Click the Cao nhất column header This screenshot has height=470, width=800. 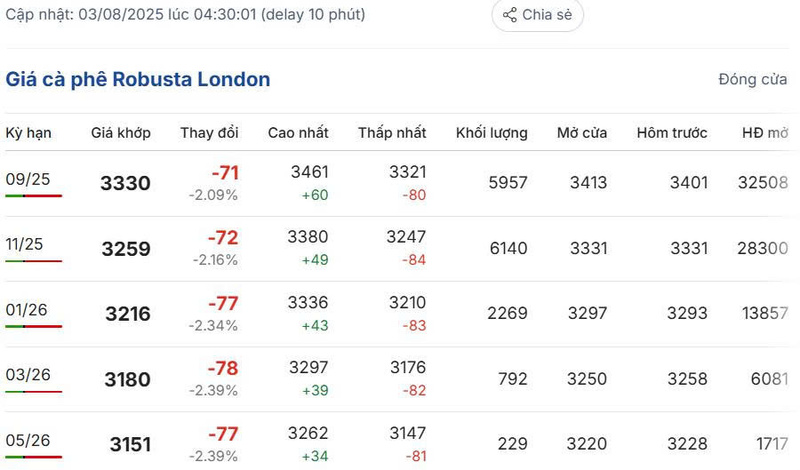(x=298, y=133)
